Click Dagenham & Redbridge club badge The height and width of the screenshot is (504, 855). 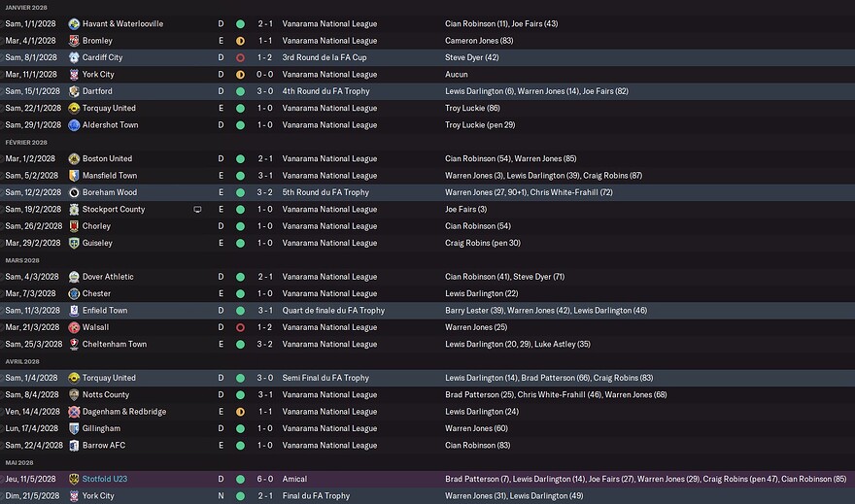[x=74, y=412]
